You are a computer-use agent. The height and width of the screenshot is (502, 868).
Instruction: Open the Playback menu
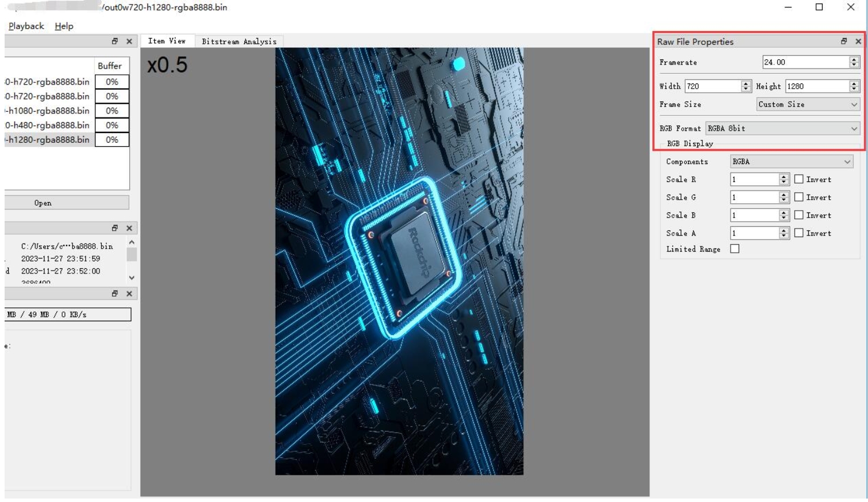26,26
